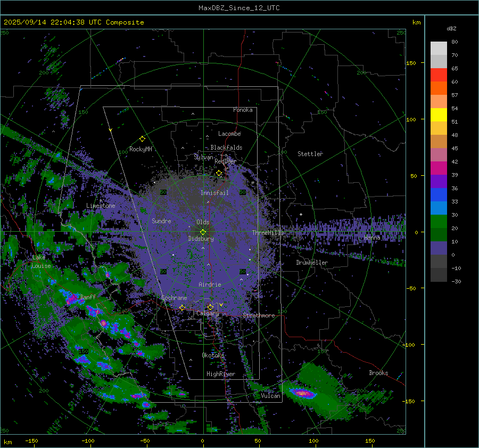Image resolution: width=479 pixels, height=448 pixels.
Task: Select the Airdrie label
Action: (210, 284)
